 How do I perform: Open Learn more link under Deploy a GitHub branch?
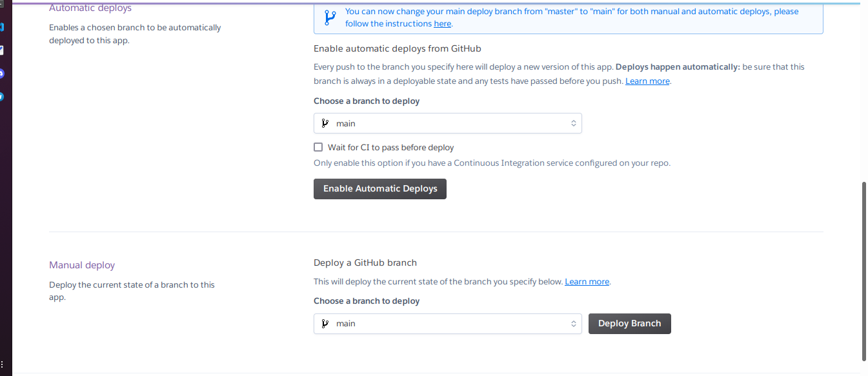[x=587, y=282]
